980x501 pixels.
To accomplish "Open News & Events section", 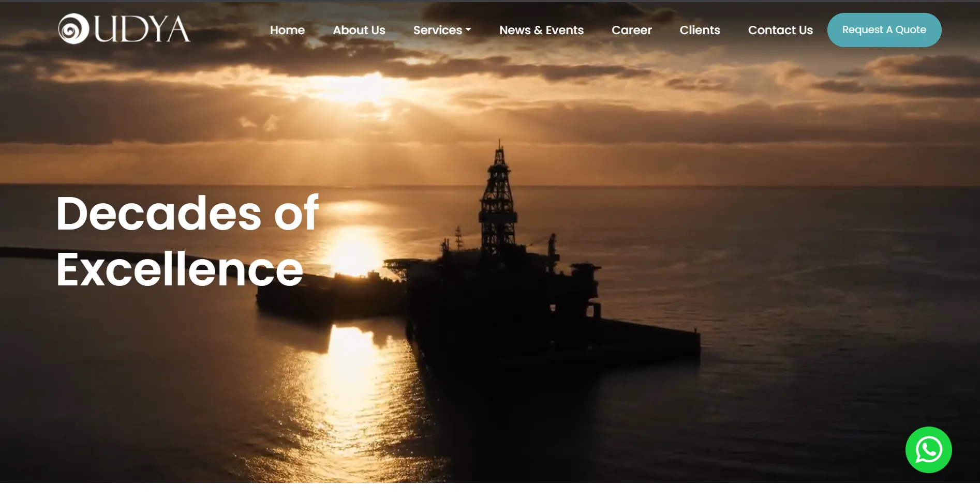I will (x=541, y=30).
